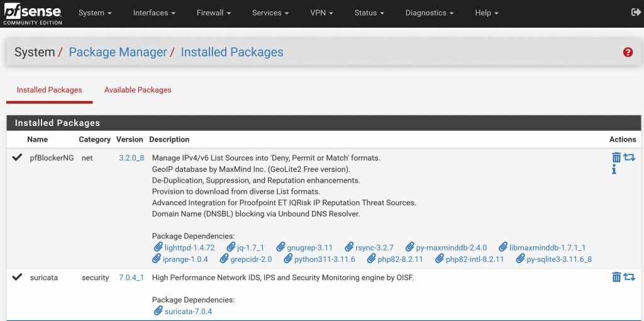Open help via red question mark icon
Image resolution: width=644 pixels, height=321 pixels.
tap(628, 52)
